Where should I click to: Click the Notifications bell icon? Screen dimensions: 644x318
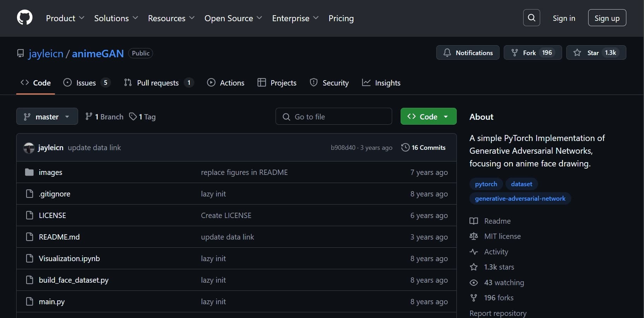click(447, 53)
